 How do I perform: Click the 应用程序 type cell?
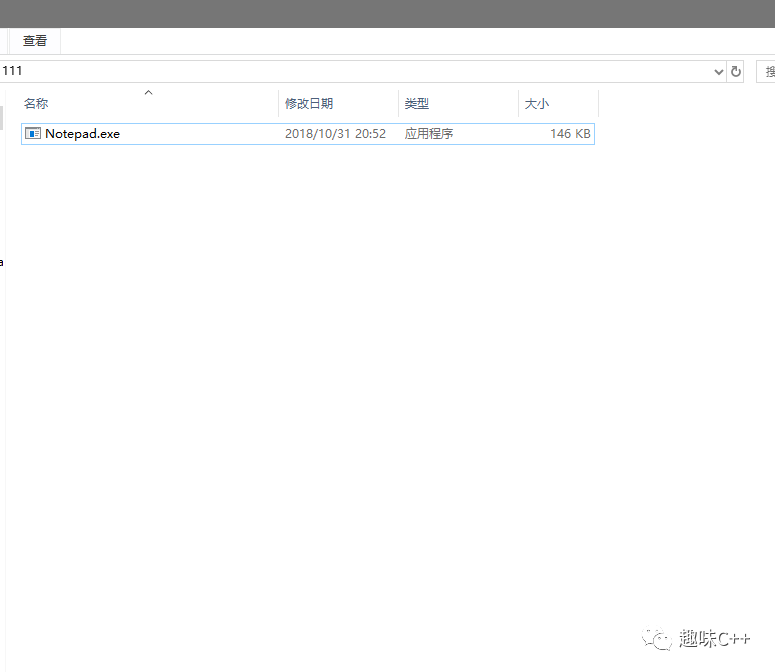pos(429,134)
